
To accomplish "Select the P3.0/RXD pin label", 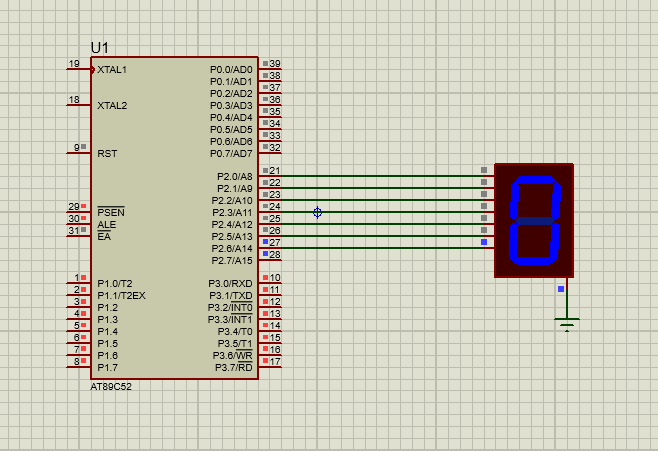I will tap(230, 284).
